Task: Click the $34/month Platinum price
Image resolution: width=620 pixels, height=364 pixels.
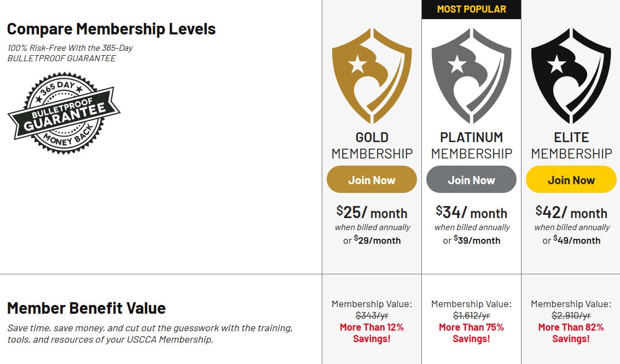Action: (471, 213)
